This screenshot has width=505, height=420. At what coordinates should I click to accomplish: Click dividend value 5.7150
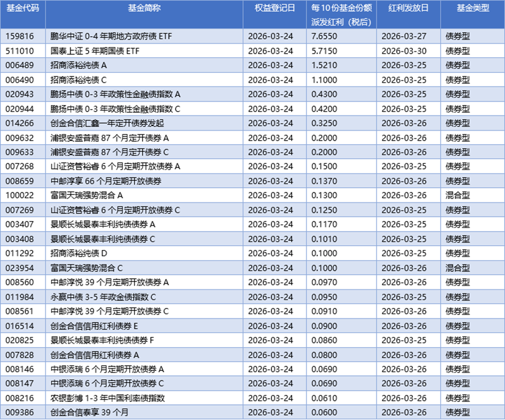(x=325, y=51)
